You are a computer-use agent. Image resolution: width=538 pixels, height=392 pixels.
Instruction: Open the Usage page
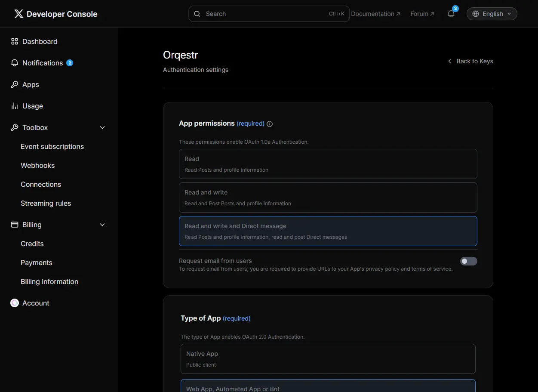tap(33, 106)
